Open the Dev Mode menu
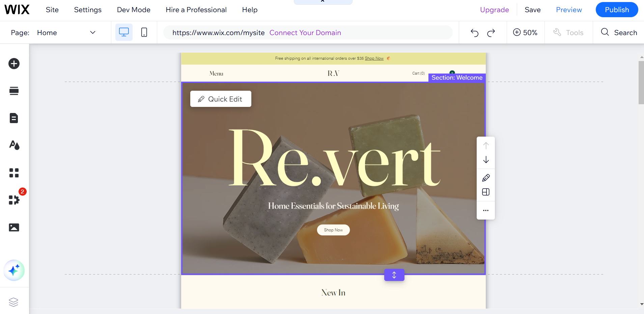This screenshot has width=644, height=314. (134, 10)
